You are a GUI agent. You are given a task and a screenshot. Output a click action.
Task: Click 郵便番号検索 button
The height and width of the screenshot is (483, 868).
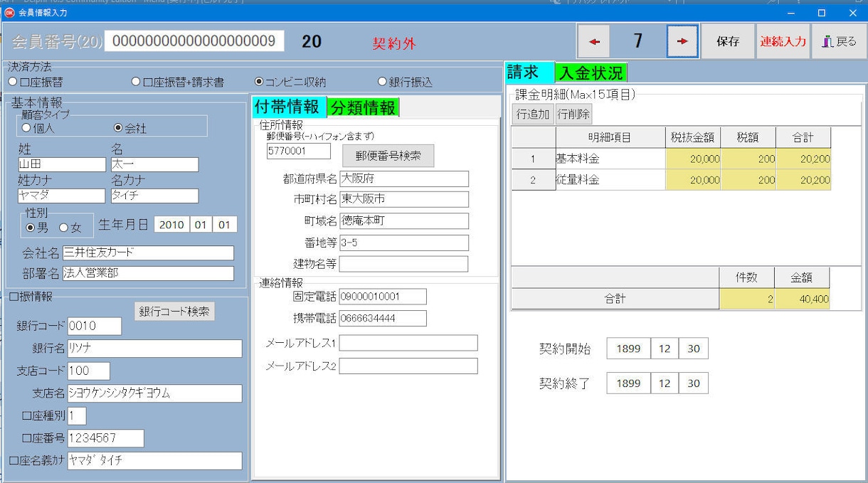(x=388, y=155)
